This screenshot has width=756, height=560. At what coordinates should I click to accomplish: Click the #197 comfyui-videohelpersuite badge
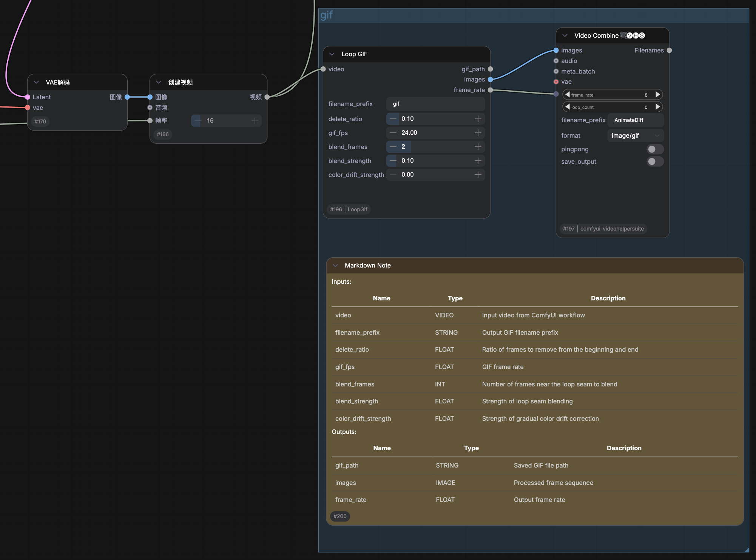603,229
